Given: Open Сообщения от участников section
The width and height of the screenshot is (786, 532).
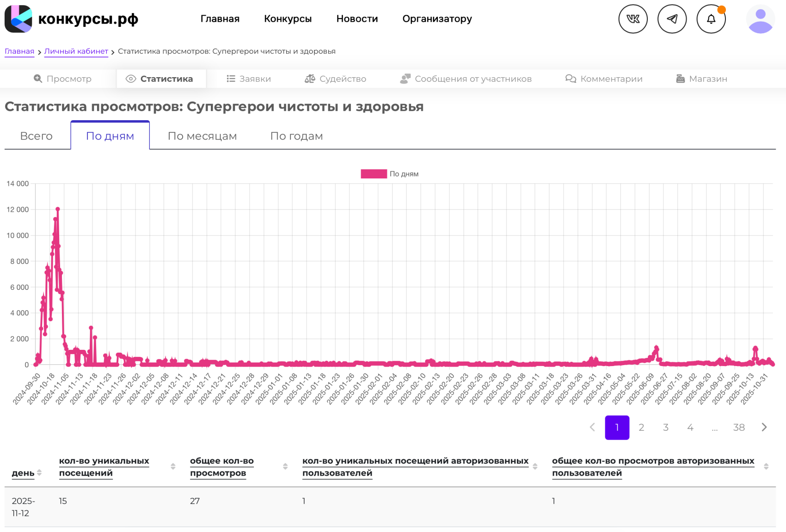Looking at the screenshot, I should [x=466, y=79].
